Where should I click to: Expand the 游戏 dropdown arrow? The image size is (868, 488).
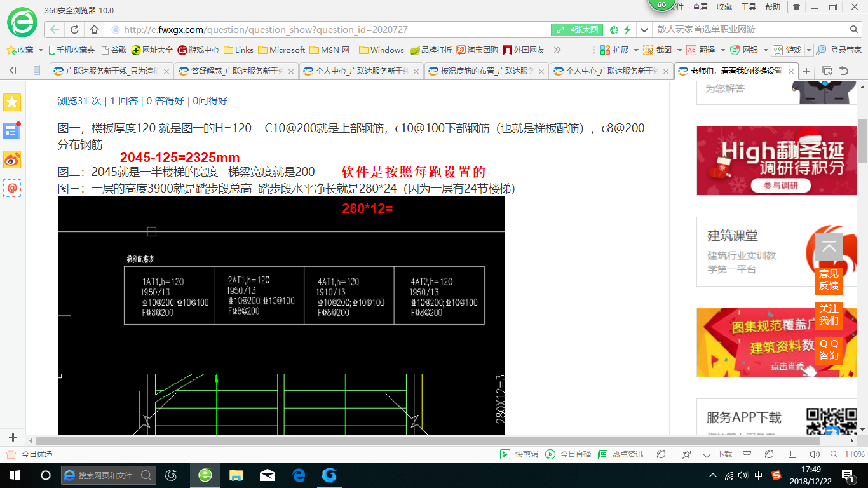pyautogui.click(x=809, y=50)
